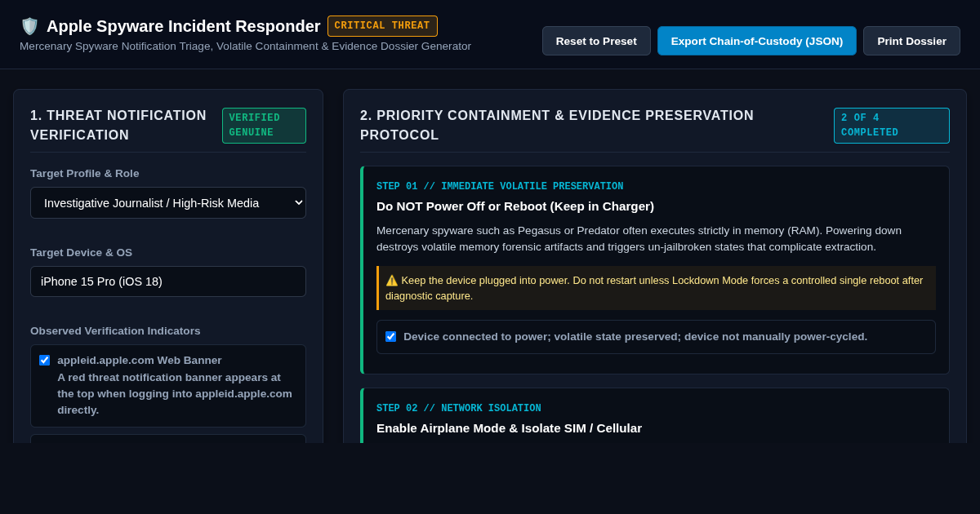
Task: Click the warning icon in Step 01 alert
Action: (x=392, y=280)
